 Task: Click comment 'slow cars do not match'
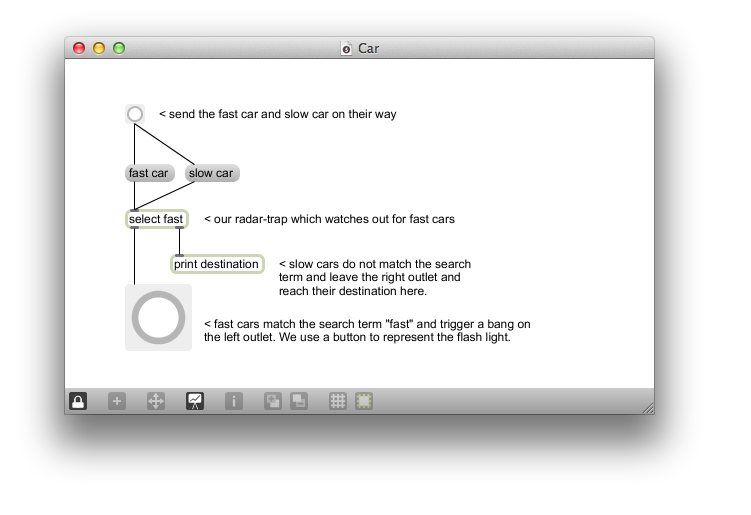pyautogui.click(x=375, y=277)
